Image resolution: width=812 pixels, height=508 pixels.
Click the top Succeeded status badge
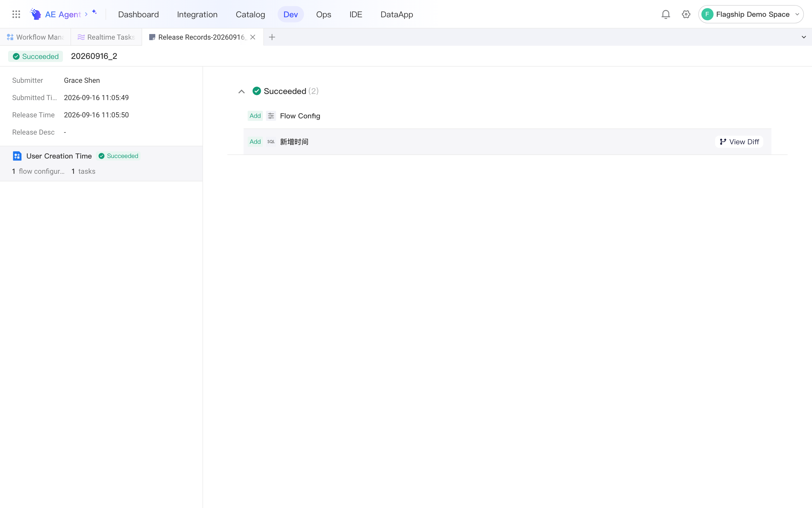point(36,56)
